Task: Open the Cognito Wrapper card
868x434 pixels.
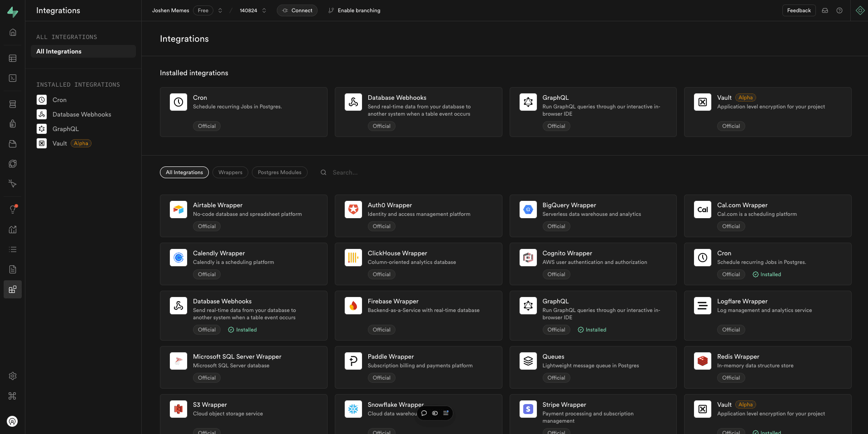Action: [593, 264]
